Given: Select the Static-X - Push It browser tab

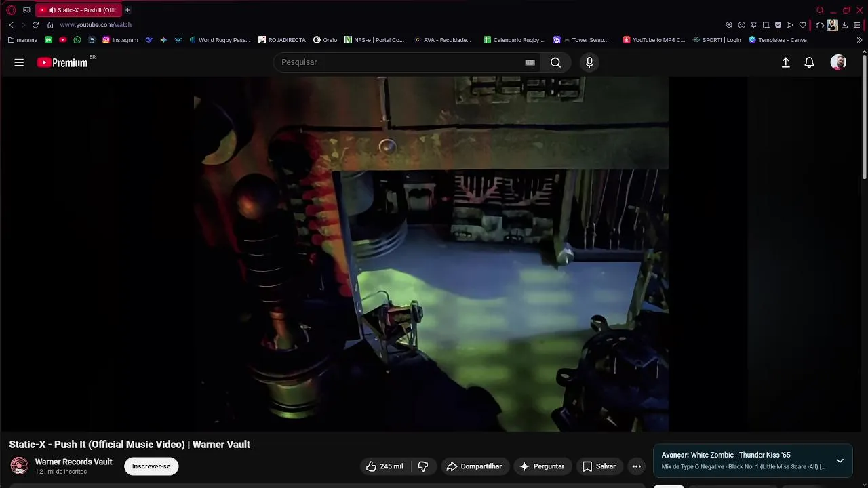Looking at the screenshot, I should click(79, 10).
